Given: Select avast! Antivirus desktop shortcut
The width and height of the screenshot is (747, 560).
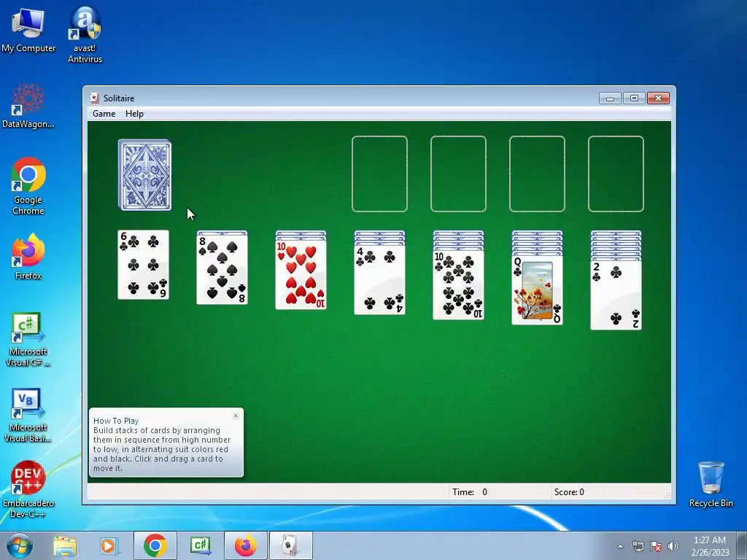Looking at the screenshot, I should point(85,35).
